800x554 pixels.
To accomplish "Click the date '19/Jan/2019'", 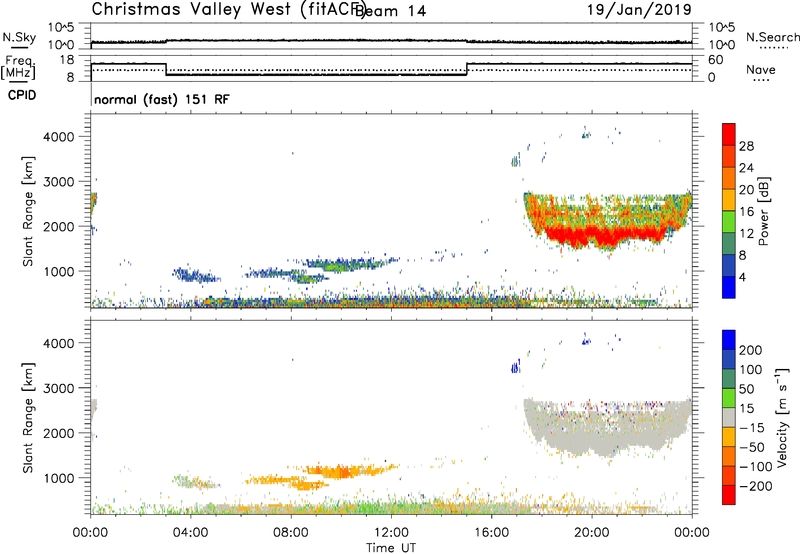I will tap(639, 10).
